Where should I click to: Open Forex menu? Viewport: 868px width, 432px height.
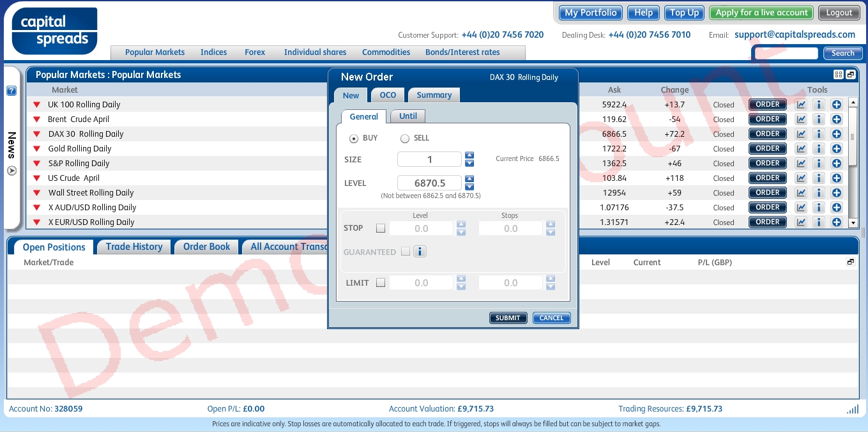click(x=255, y=52)
